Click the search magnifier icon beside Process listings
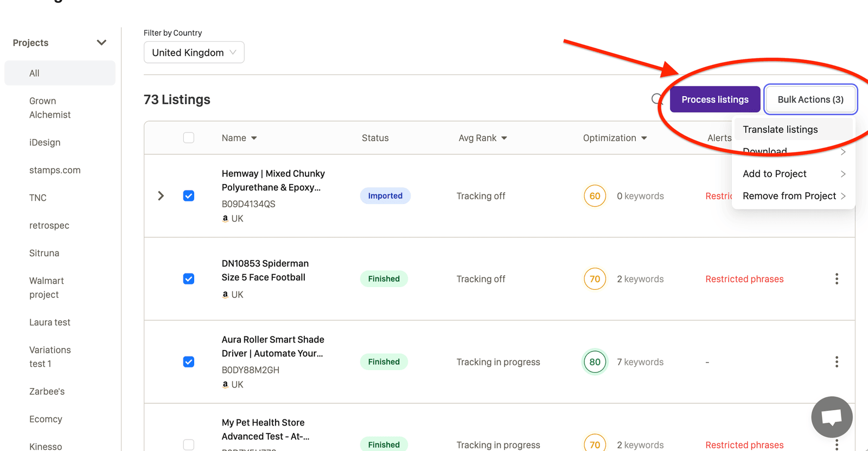The image size is (868, 451). pyautogui.click(x=657, y=99)
